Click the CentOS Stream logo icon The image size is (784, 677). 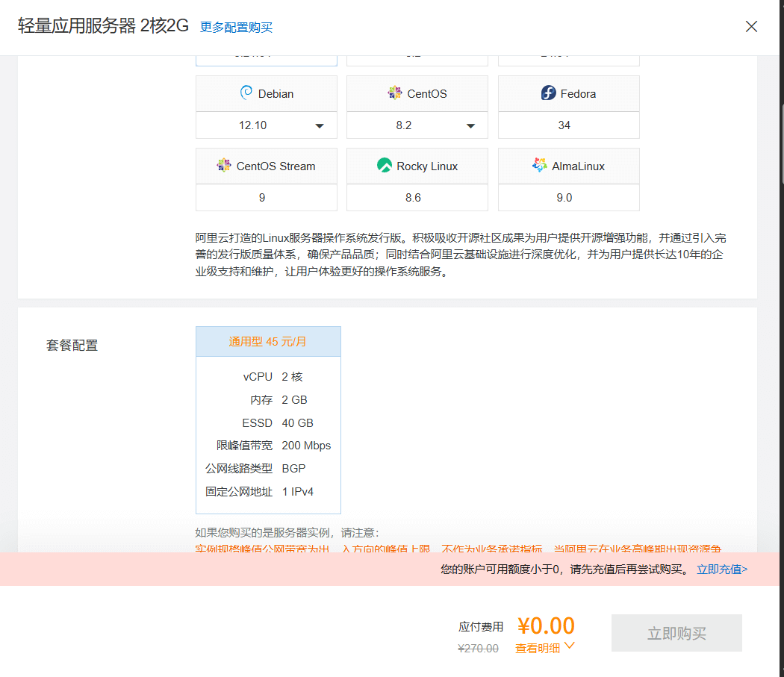(224, 166)
